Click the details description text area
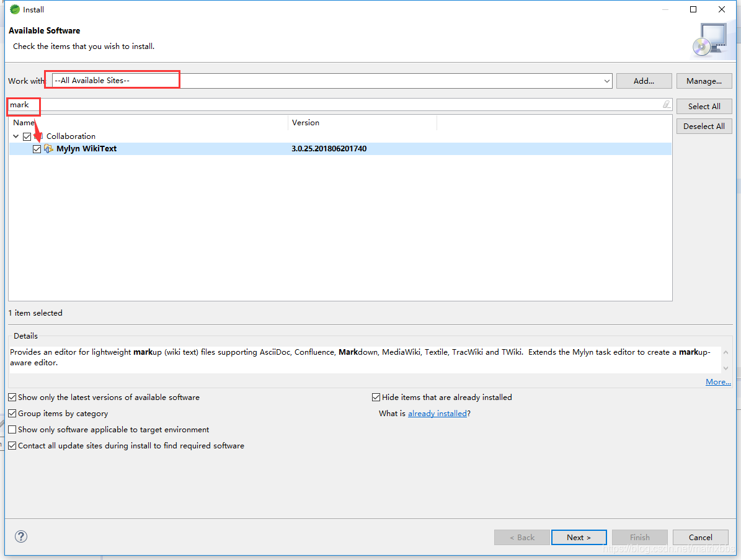The image size is (741, 560). [365, 360]
